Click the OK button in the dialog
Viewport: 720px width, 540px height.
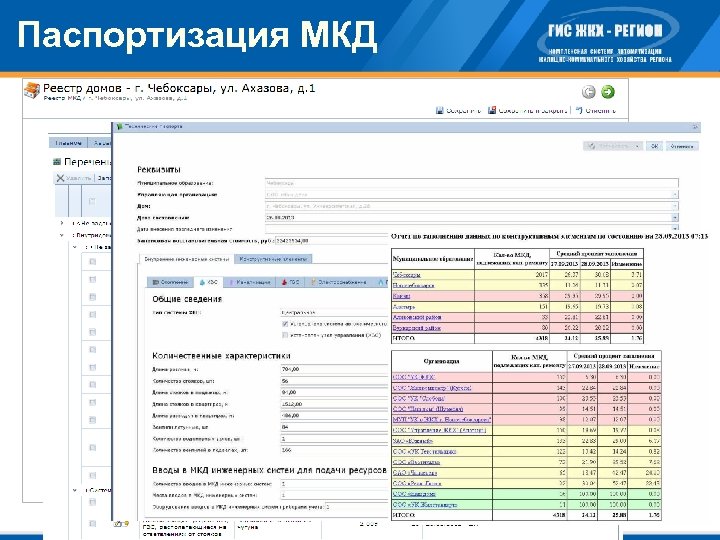pyautogui.click(x=654, y=146)
